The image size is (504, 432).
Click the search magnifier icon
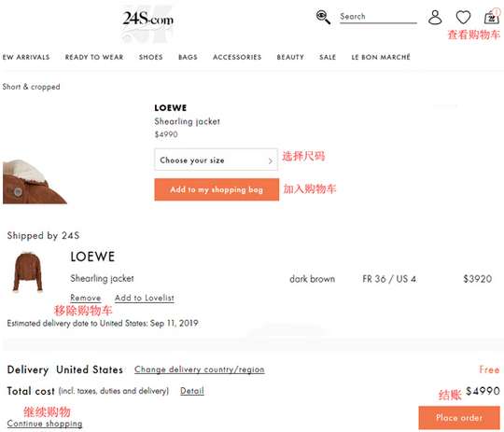tap(323, 17)
